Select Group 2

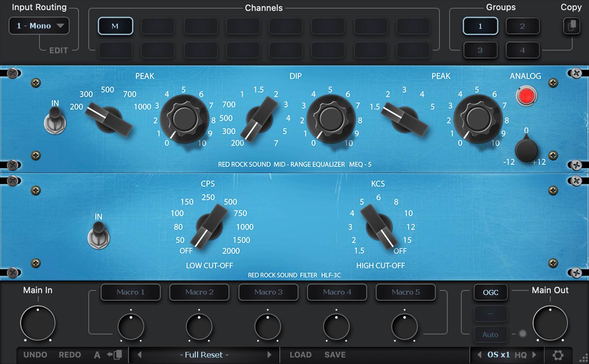(522, 26)
